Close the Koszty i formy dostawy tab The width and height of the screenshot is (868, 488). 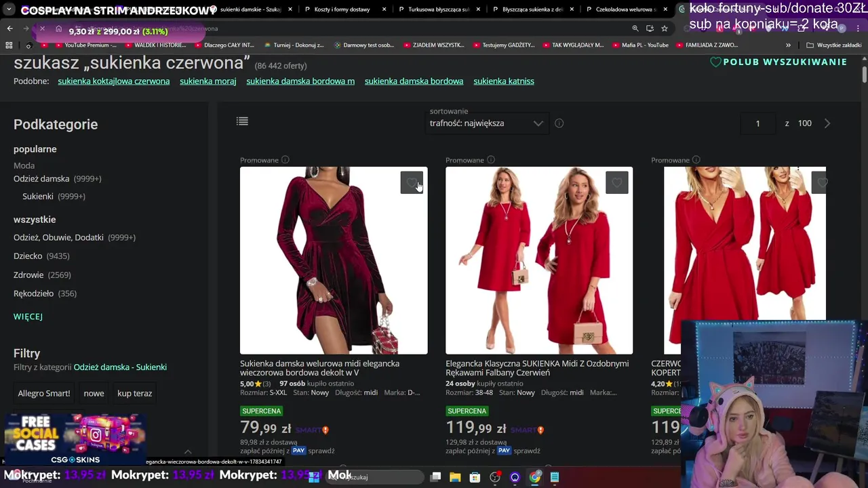click(384, 9)
